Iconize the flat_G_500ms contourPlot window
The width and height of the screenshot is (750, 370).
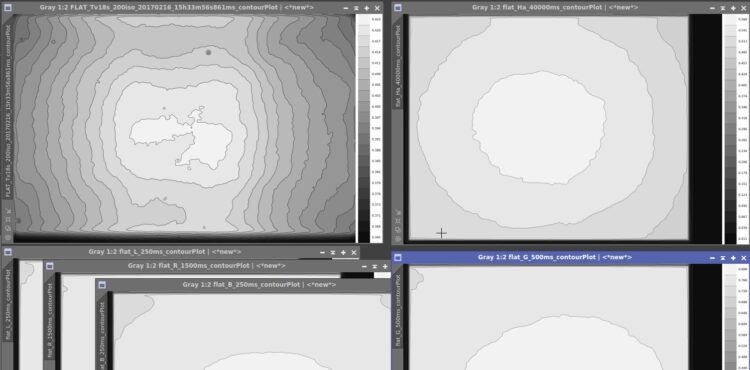click(712, 258)
